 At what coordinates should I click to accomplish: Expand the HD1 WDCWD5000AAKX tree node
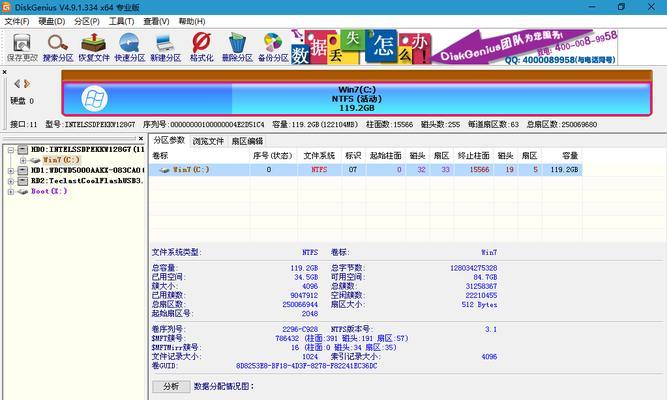(11, 171)
